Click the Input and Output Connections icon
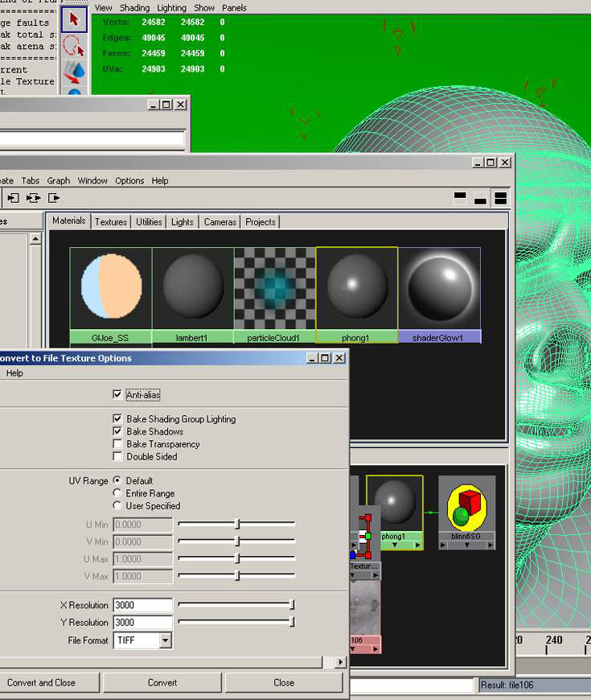Viewport: 591px width, 700px height. click(34, 198)
